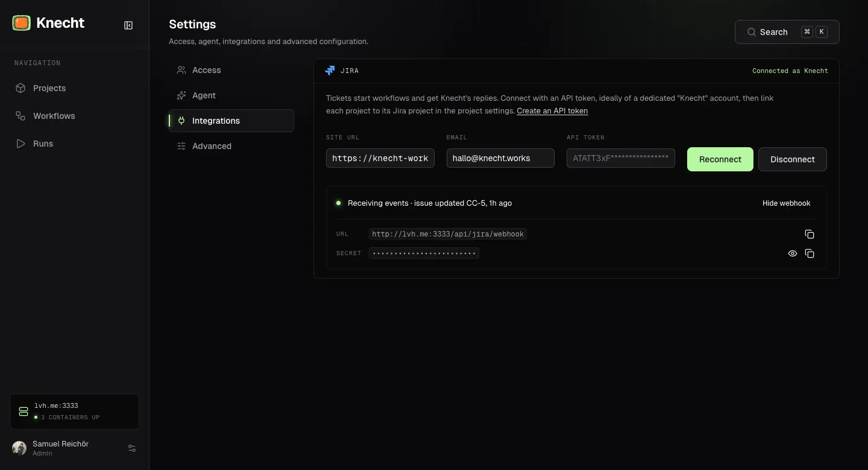Open the Agent settings tab
Image resolution: width=868 pixels, height=470 pixels.
coord(231,95)
